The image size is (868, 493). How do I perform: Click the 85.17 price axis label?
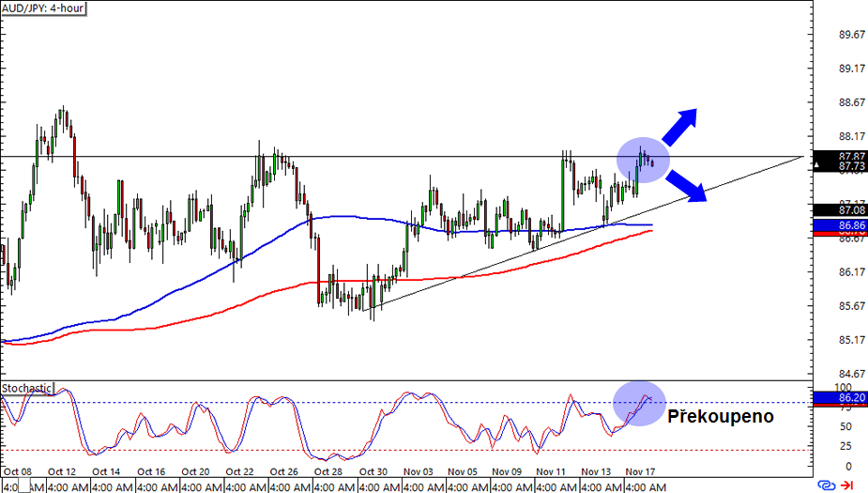coord(851,340)
